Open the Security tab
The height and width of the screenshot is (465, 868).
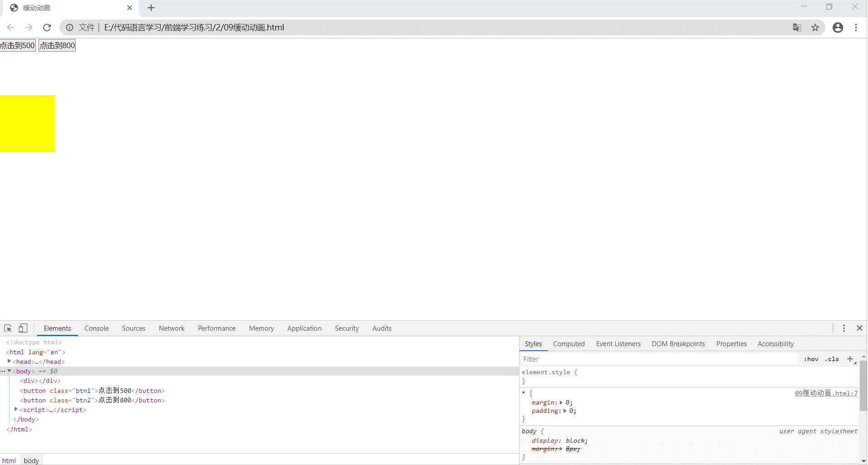(x=347, y=328)
